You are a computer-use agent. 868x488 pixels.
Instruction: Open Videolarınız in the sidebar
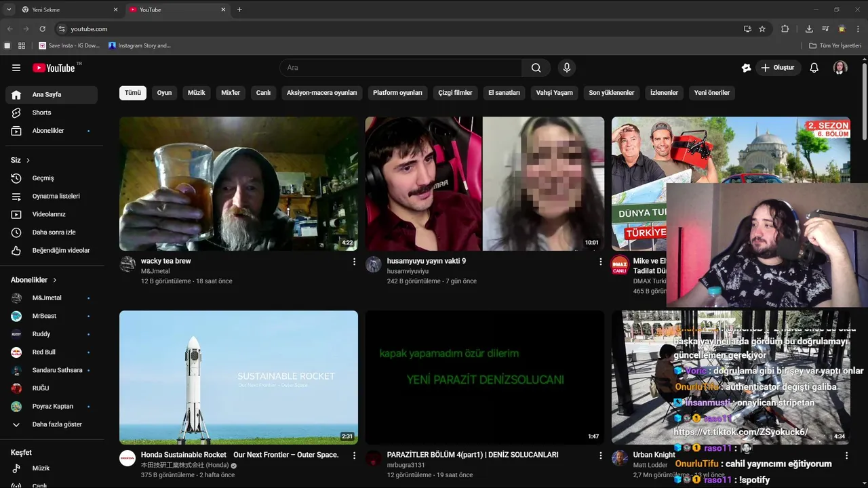click(x=52, y=214)
